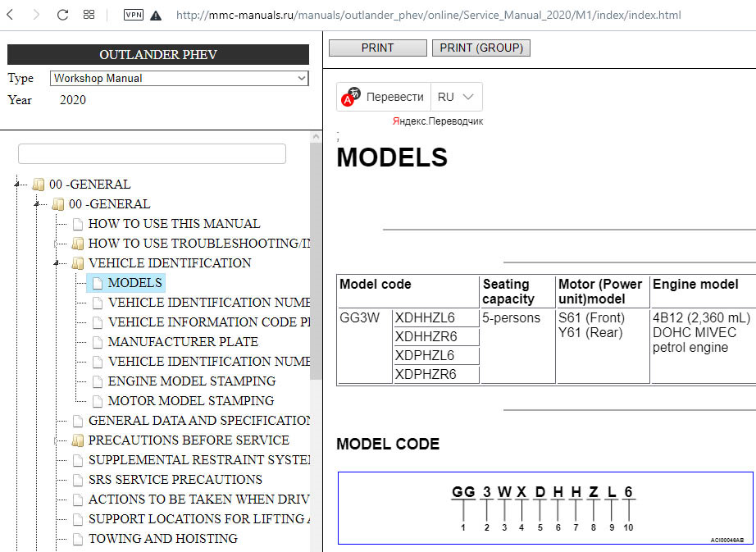The image size is (756, 552).
Task: Collapse the VEHICLE IDENTIFICATION folder arrow
Action: point(57,263)
